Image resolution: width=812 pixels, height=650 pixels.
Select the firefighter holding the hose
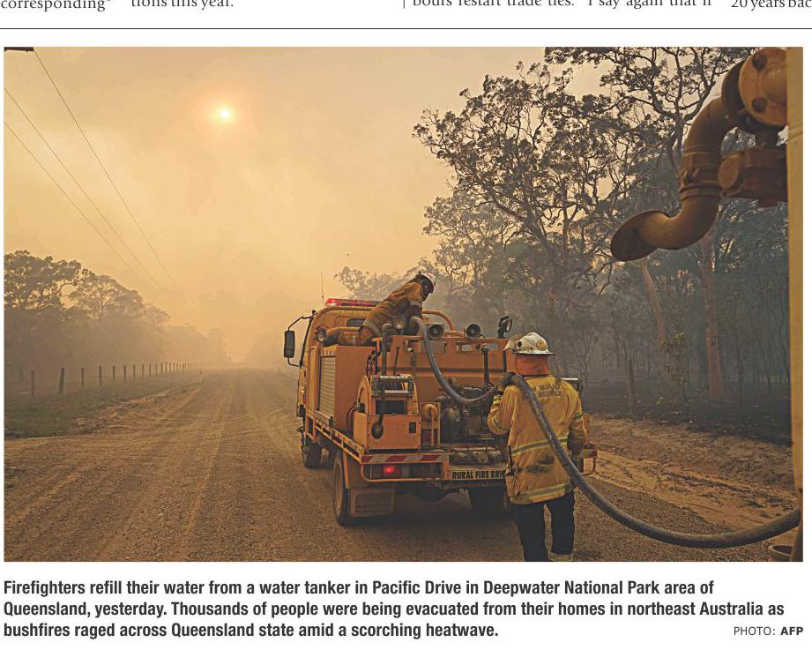(x=539, y=446)
